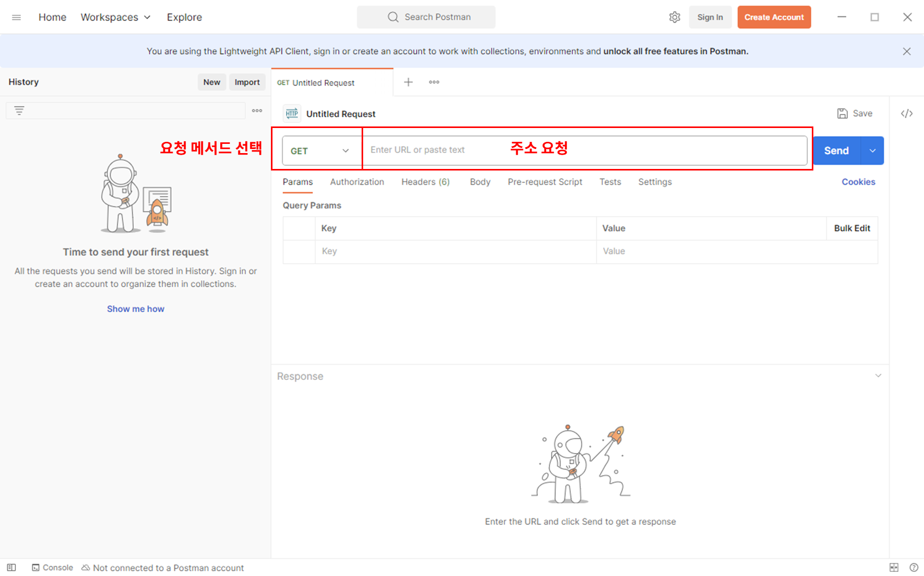Add a new request tab
924x576 pixels.
point(408,82)
